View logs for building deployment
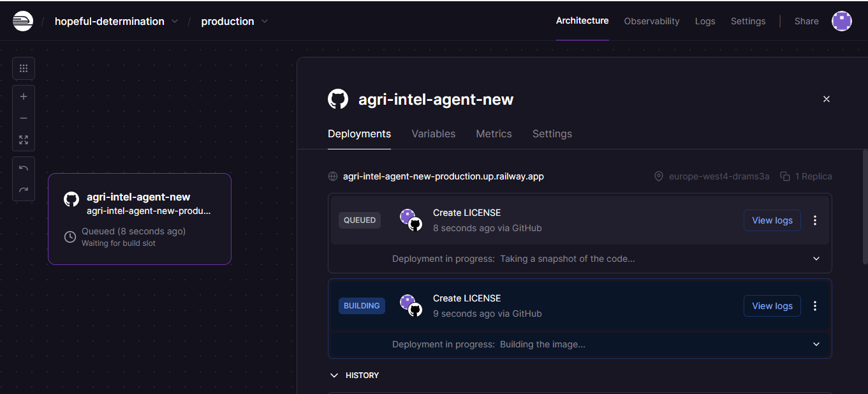The image size is (868, 394). click(772, 306)
